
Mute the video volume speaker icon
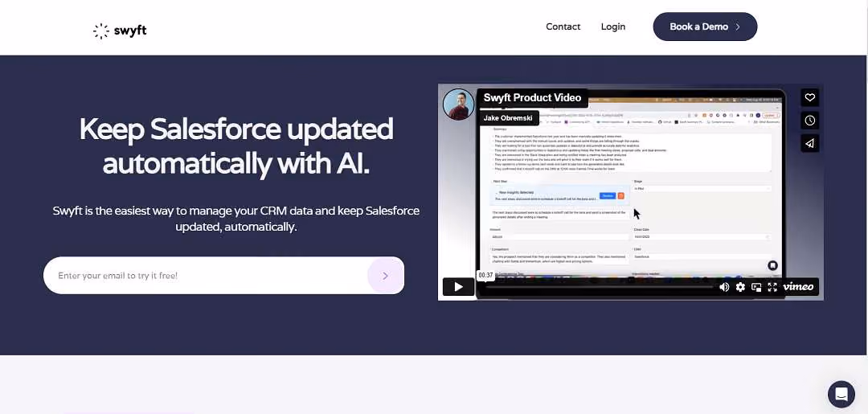click(724, 287)
